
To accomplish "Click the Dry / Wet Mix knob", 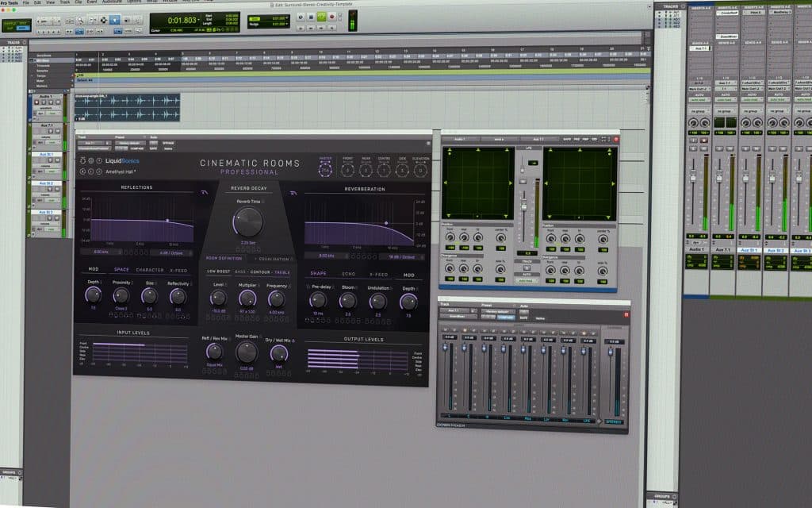I will 279,353.
